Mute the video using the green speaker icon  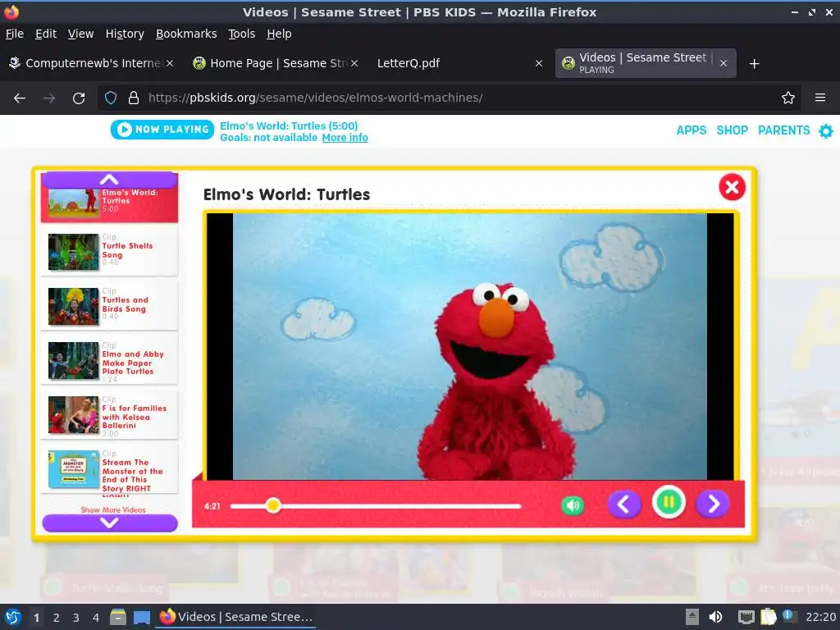572,505
